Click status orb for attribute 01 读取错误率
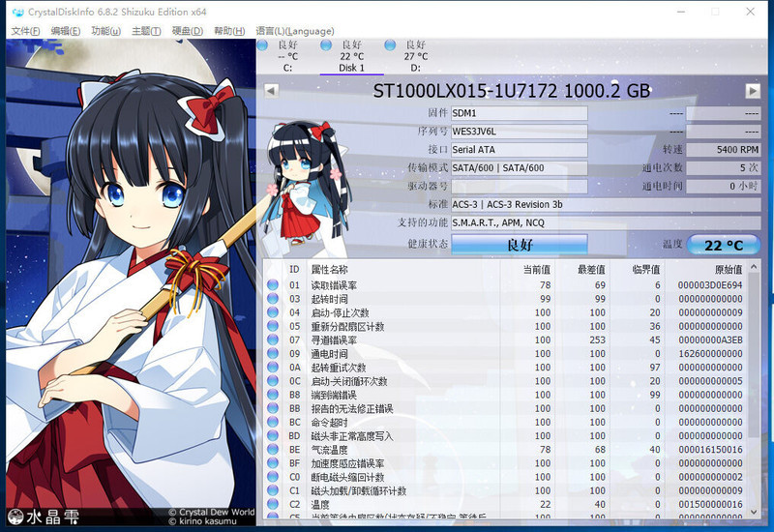The width and height of the screenshot is (774, 532). coord(273,285)
